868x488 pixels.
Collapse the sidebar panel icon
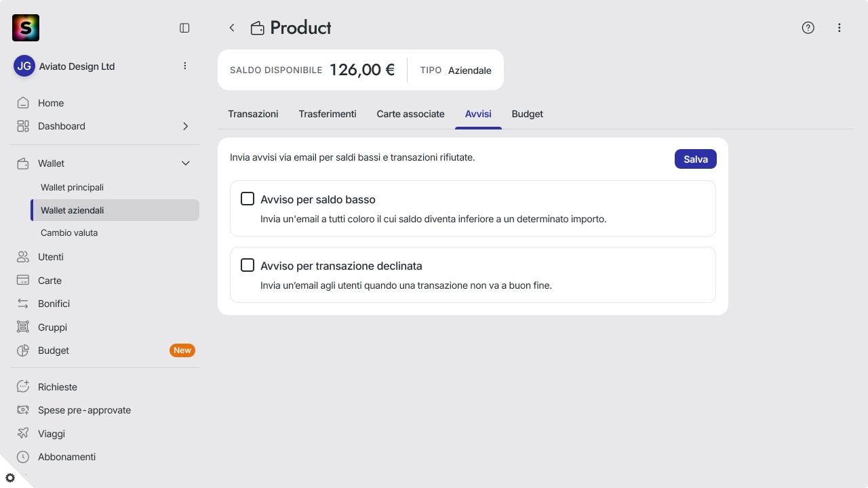184,28
